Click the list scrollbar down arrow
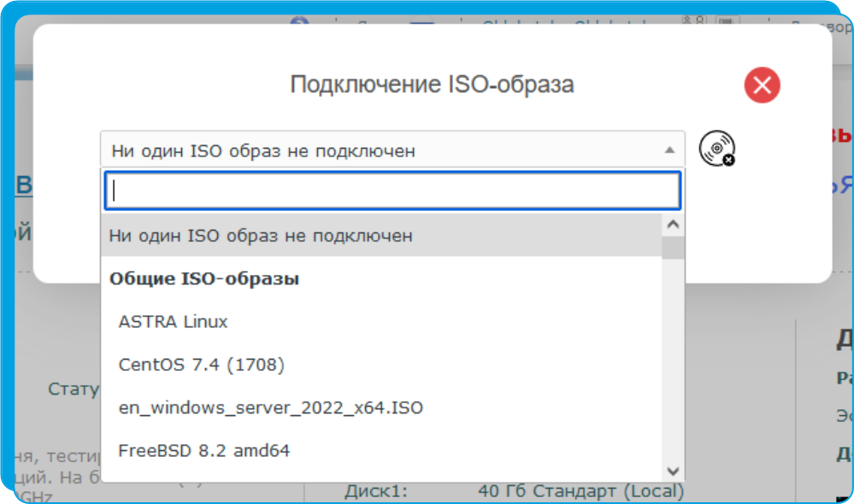 point(673,471)
